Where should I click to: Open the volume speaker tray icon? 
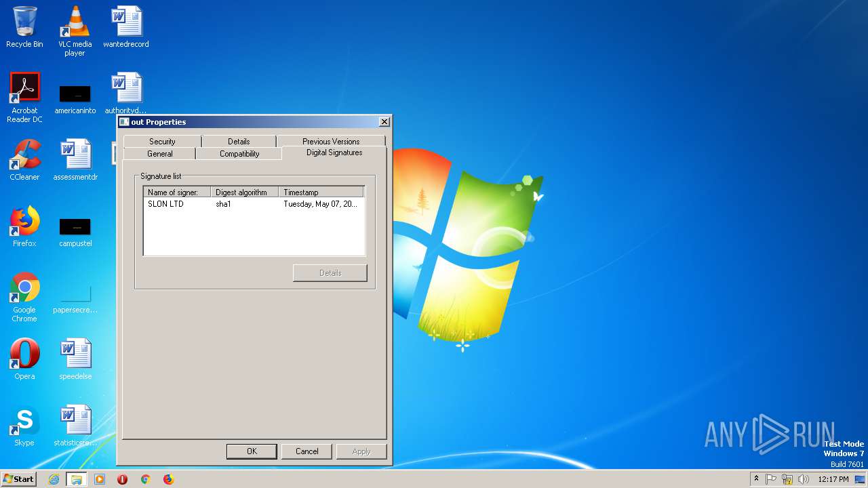tap(804, 479)
